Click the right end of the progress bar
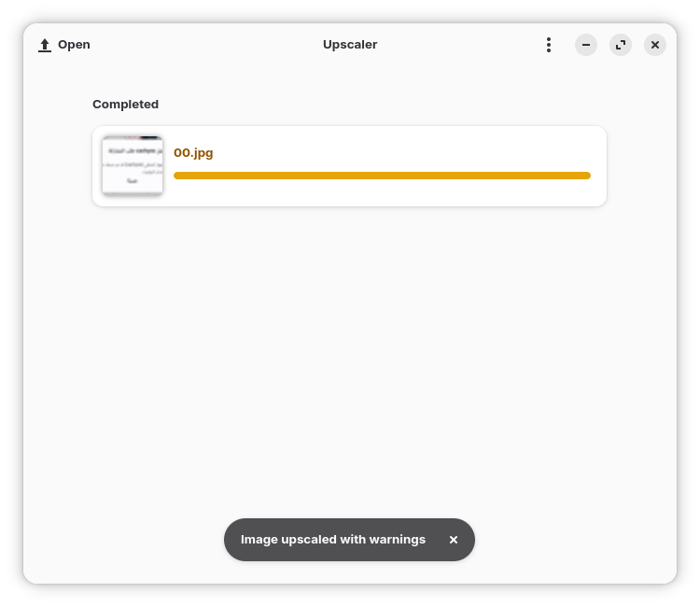 pos(585,176)
